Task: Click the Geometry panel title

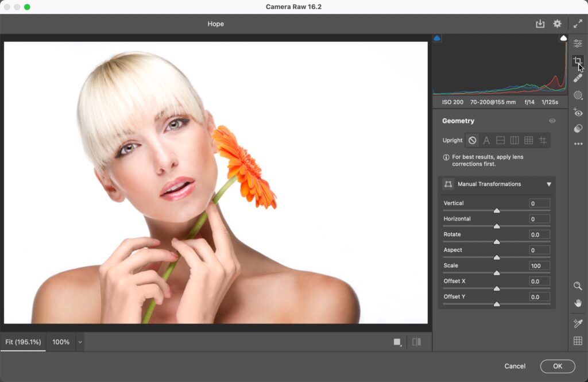Action: (458, 121)
